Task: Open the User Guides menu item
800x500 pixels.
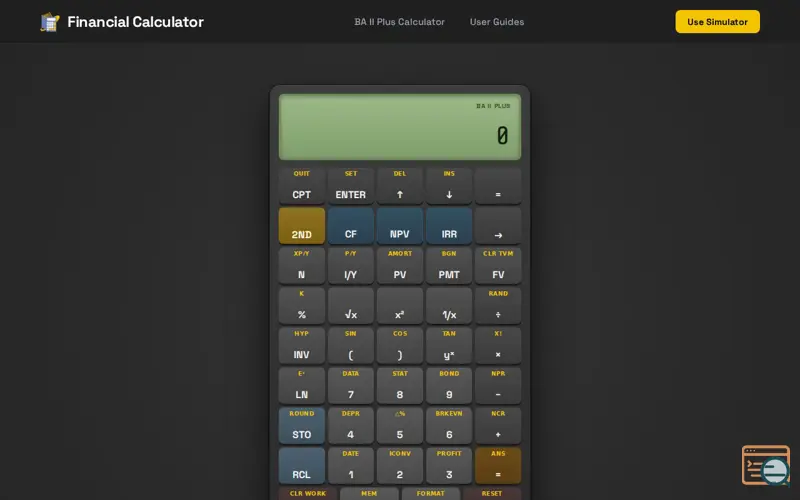Action: click(x=497, y=22)
